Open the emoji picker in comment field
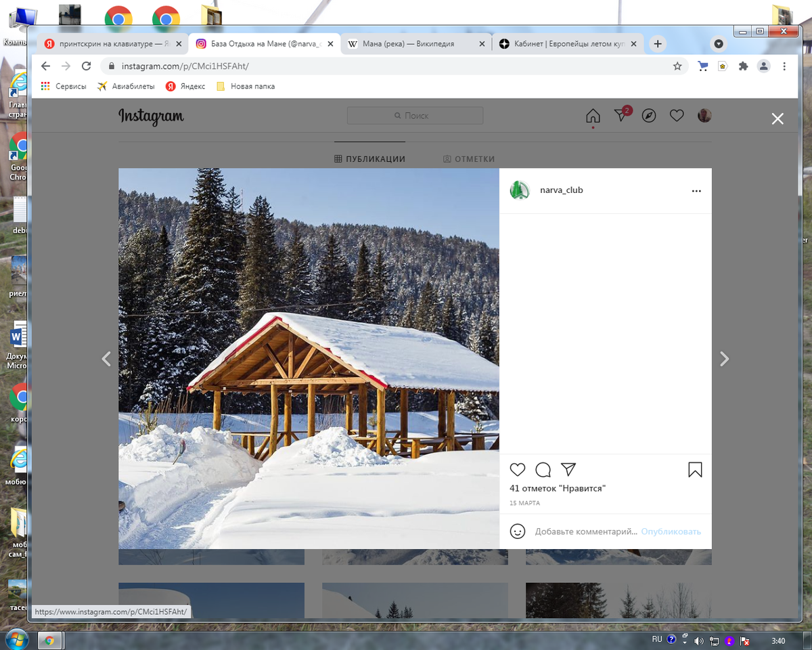This screenshot has width=812, height=650. point(518,532)
